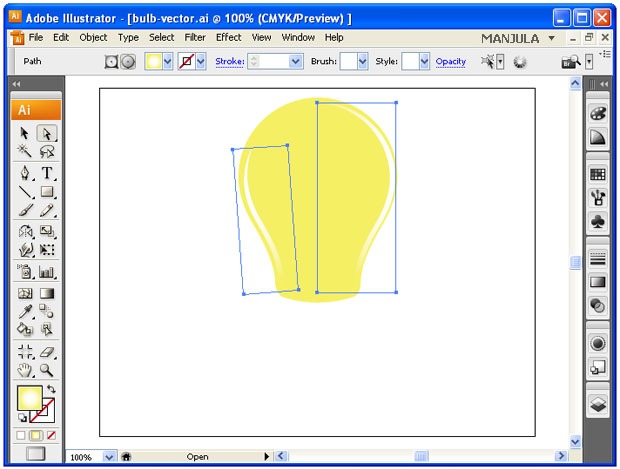Select the Paintbrush tool
Screen dimensions: 620x469
click(25, 210)
